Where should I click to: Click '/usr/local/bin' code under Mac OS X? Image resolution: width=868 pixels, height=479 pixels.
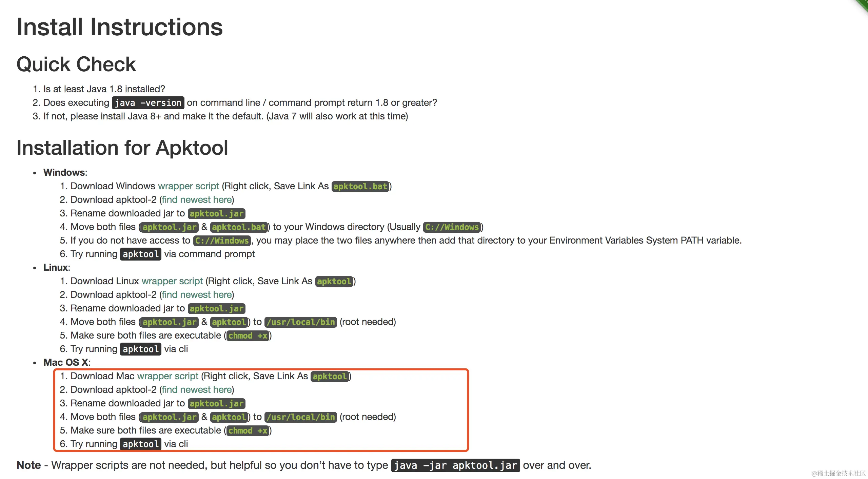300,417
